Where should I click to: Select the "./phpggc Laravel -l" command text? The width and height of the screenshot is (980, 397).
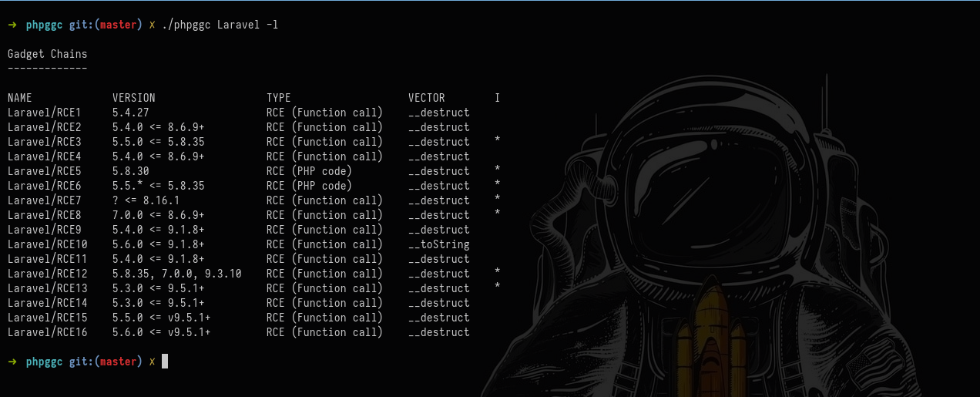(x=220, y=25)
